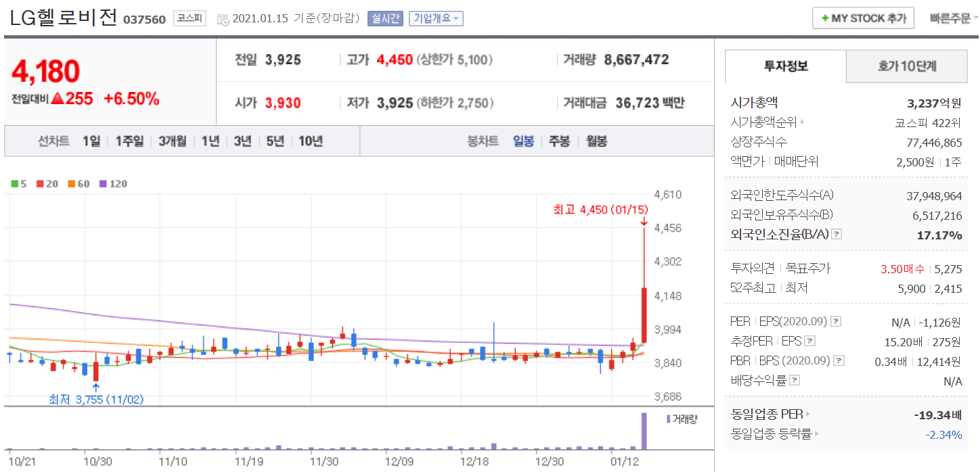Click the calendar icon beside the date
The image size is (980, 472).
(223, 20)
